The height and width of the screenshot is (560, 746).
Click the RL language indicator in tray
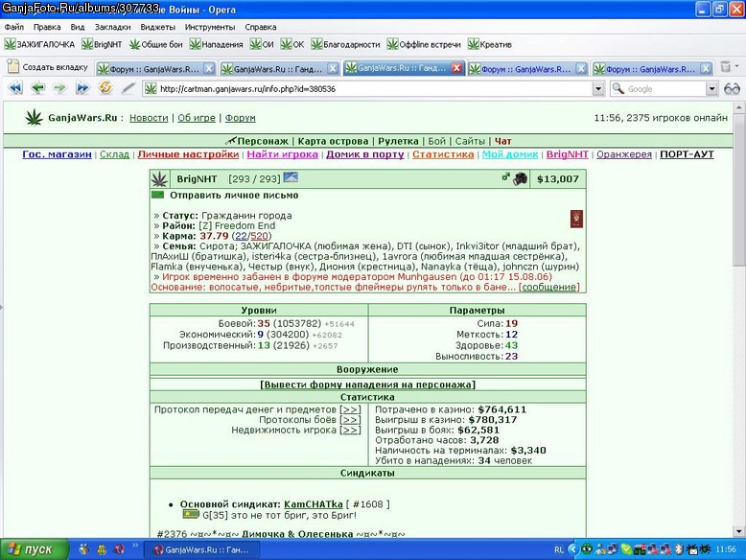pos(559,549)
